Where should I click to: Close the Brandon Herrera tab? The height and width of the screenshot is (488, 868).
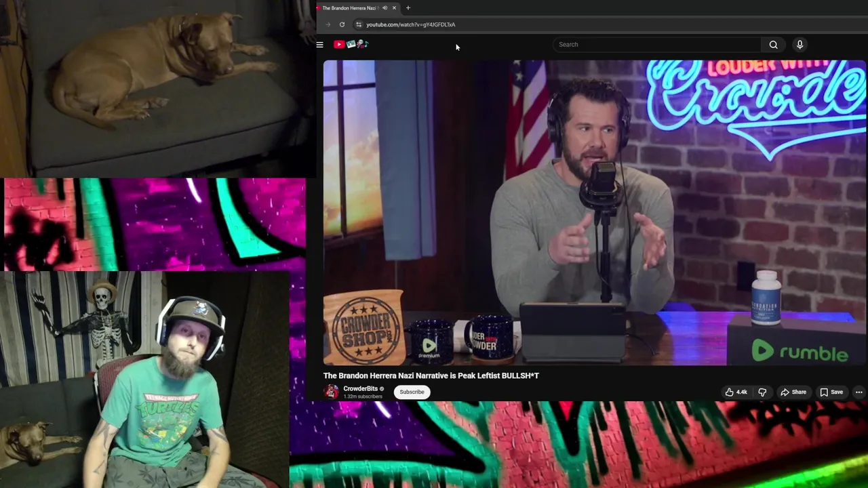394,8
